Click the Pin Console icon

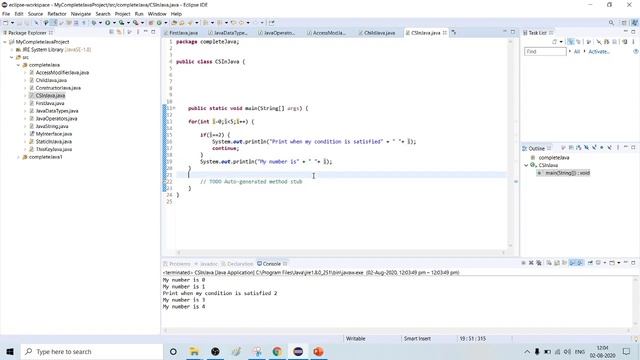pos(590,263)
